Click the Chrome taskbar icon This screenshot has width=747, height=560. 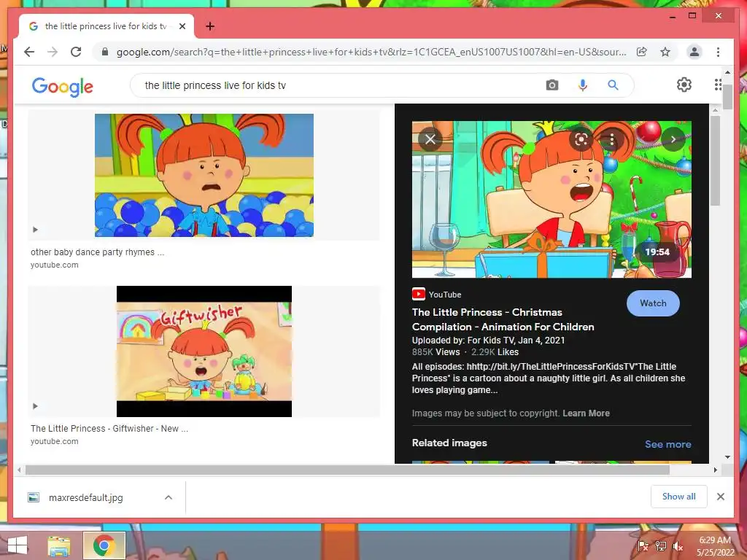pyautogui.click(x=104, y=545)
